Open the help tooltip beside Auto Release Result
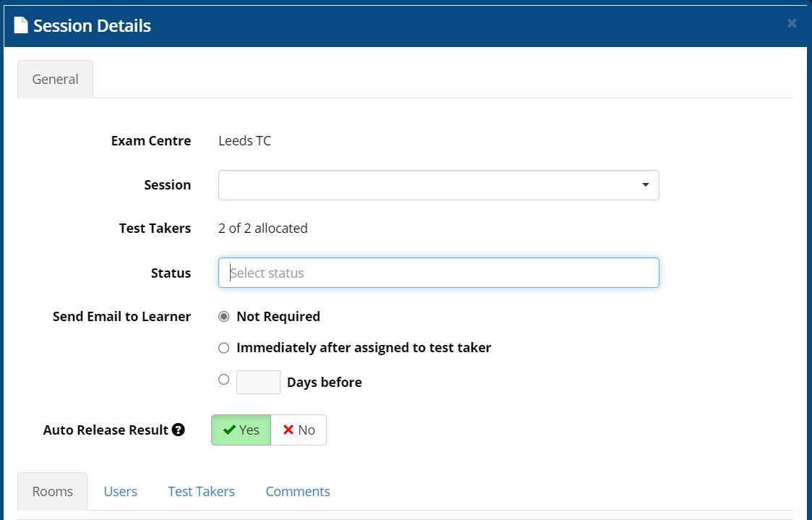The image size is (812, 520). (178, 430)
